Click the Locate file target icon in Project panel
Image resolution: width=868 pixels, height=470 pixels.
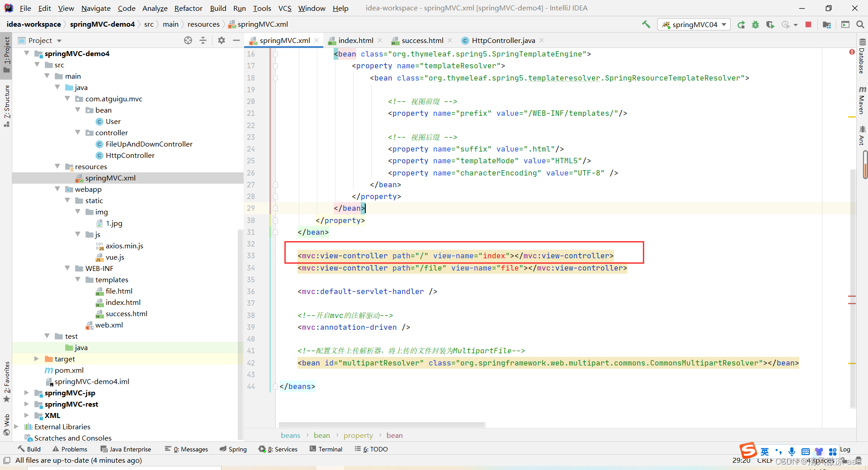point(188,40)
